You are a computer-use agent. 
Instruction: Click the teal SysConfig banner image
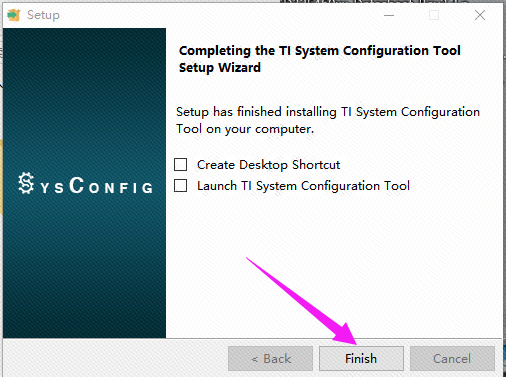coord(84,183)
